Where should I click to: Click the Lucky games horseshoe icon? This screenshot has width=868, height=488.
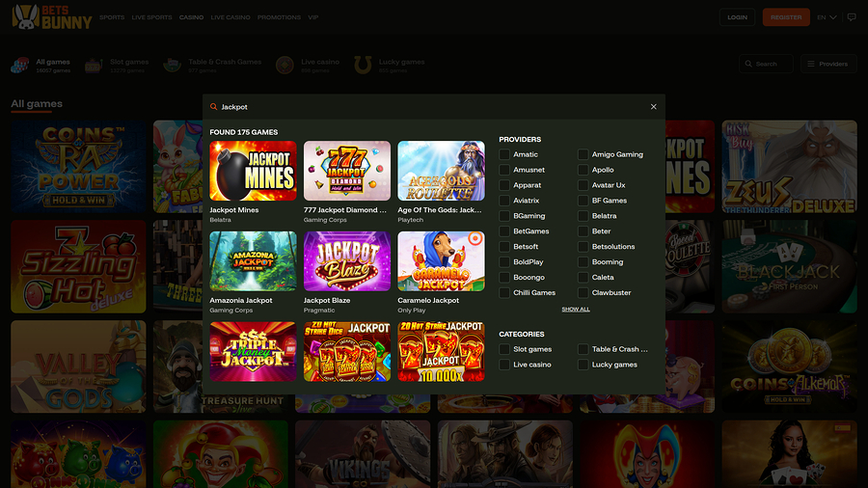point(363,66)
